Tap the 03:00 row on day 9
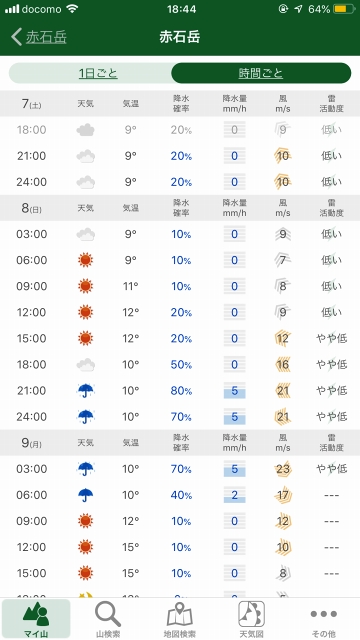The image size is (360, 640). click(180, 469)
